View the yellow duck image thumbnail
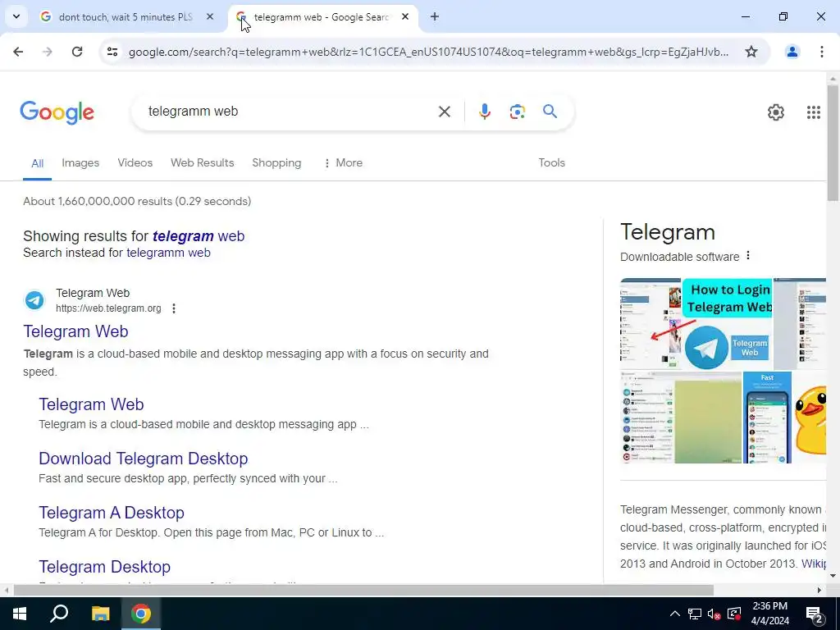The image size is (840, 630). (810, 418)
